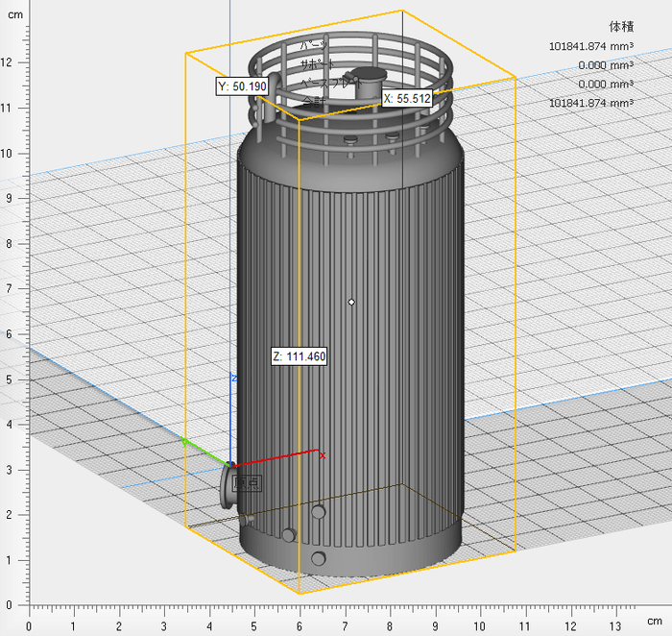This screenshot has width=672, height=636.
Task: Click the Y: 50.190 dimension label
Action: 241,86
